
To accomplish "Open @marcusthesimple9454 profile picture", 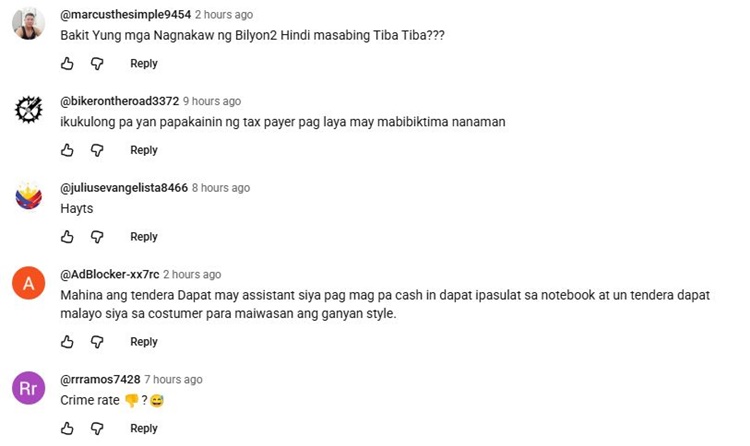I will tap(29, 23).
